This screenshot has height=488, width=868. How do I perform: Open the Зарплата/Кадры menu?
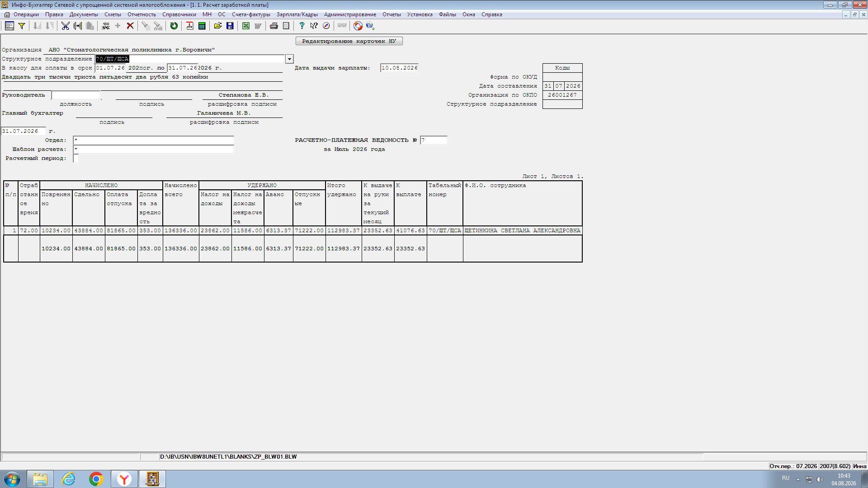(297, 14)
